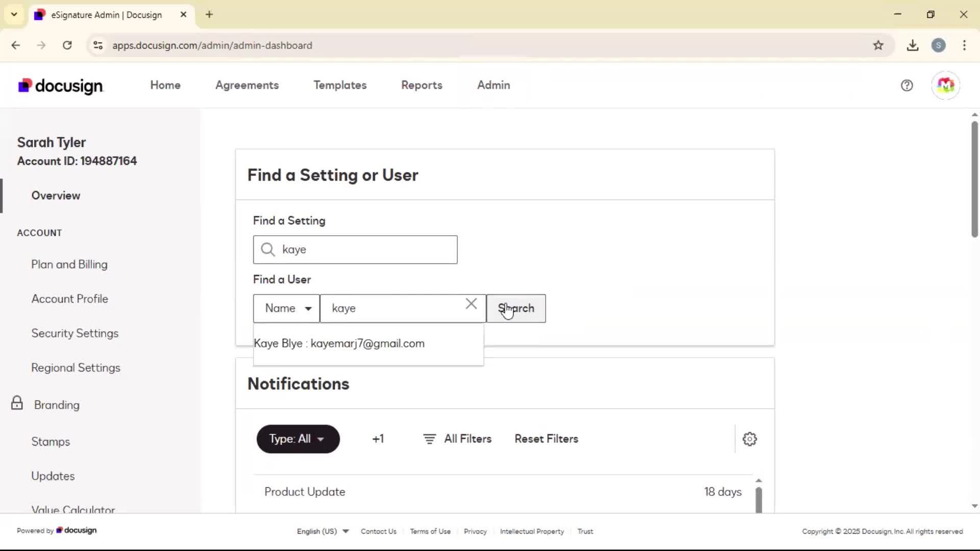Screen dimensions: 980x551
Task: Open Chrome three-dot menu
Action: pos(964,45)
